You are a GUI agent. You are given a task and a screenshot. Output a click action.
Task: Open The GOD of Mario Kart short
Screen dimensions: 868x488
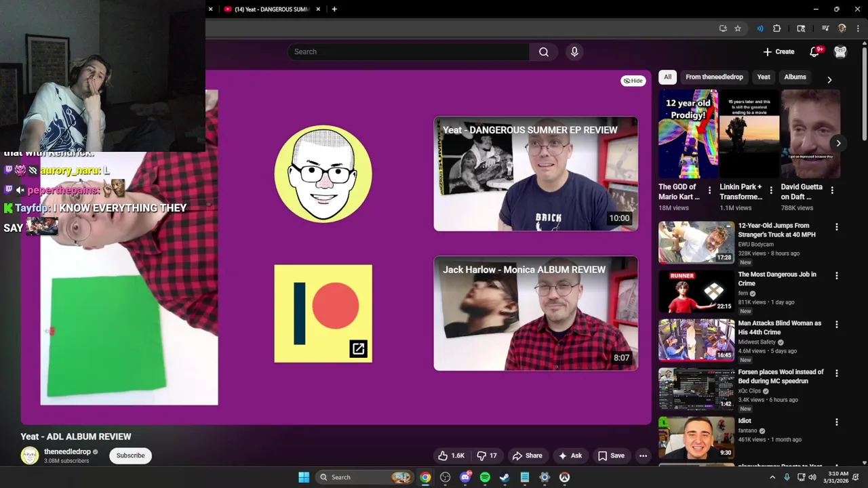(688, 134)
